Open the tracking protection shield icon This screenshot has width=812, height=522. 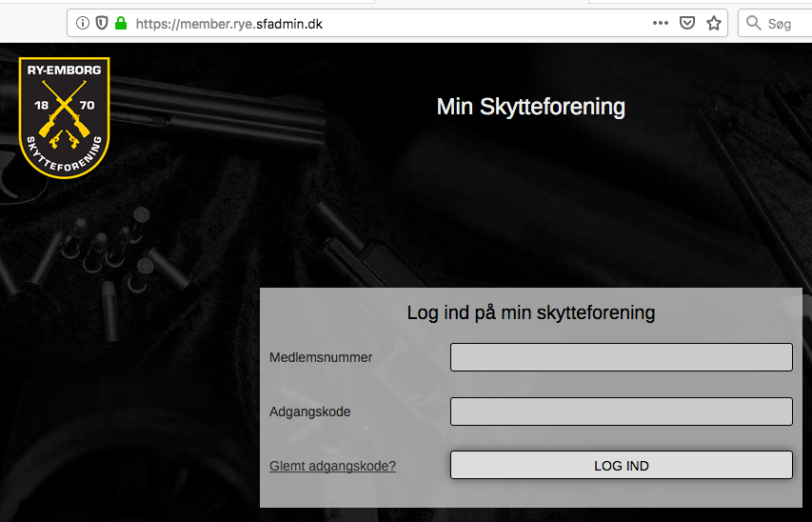pyautogui.click(x=102, y=23)
